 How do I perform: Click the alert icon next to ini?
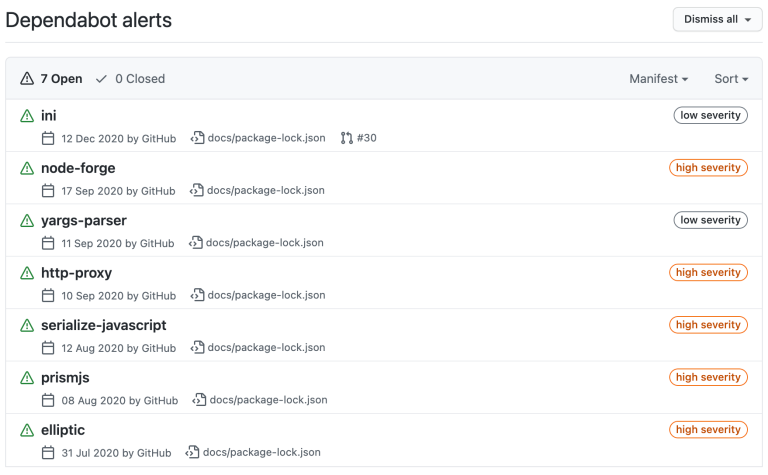27,116
